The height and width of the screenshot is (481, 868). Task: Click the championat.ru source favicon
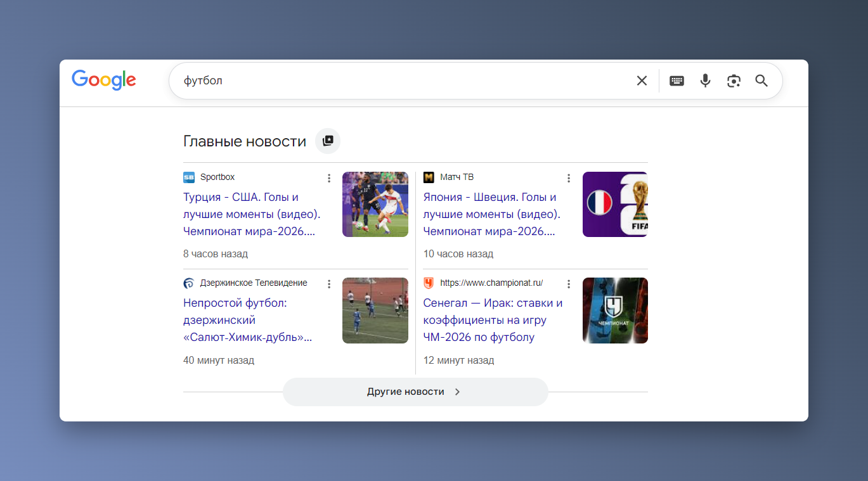429,283
